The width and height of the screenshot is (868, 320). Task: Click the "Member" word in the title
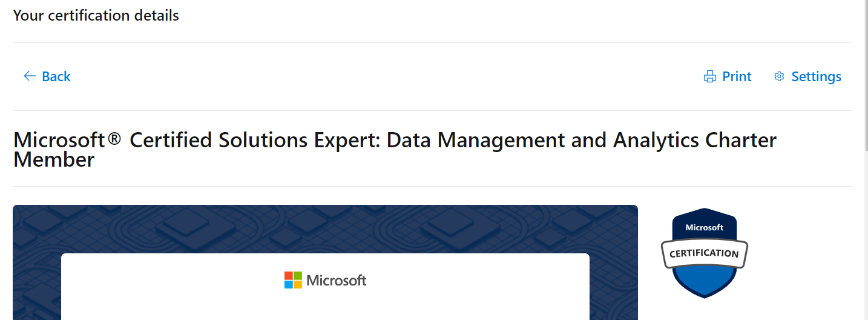click(x=54, y=160)
